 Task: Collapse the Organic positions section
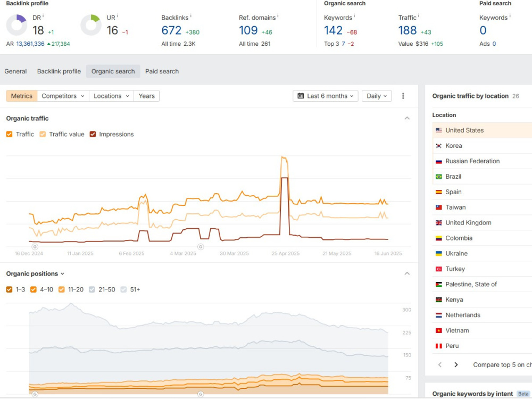407,274
